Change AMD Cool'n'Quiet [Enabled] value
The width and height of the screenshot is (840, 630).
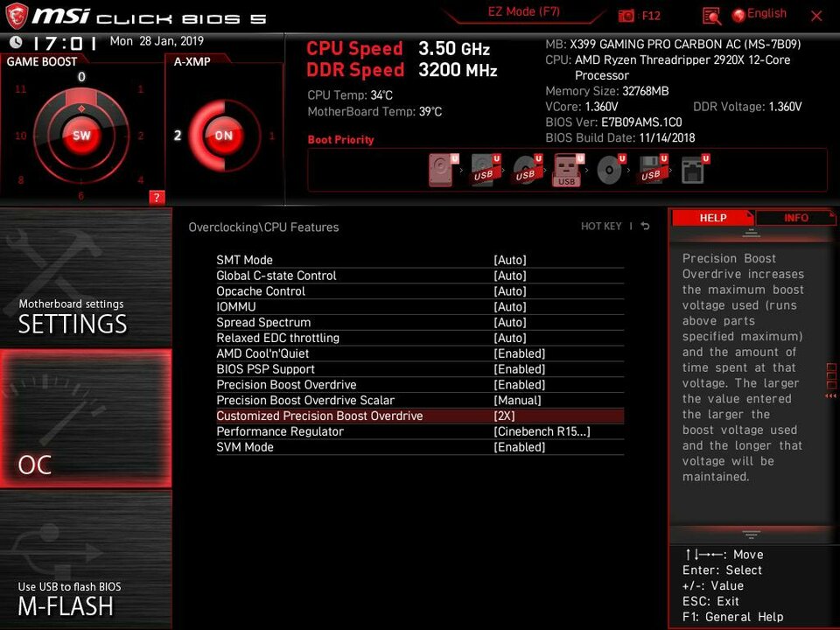tap(519, 353)
